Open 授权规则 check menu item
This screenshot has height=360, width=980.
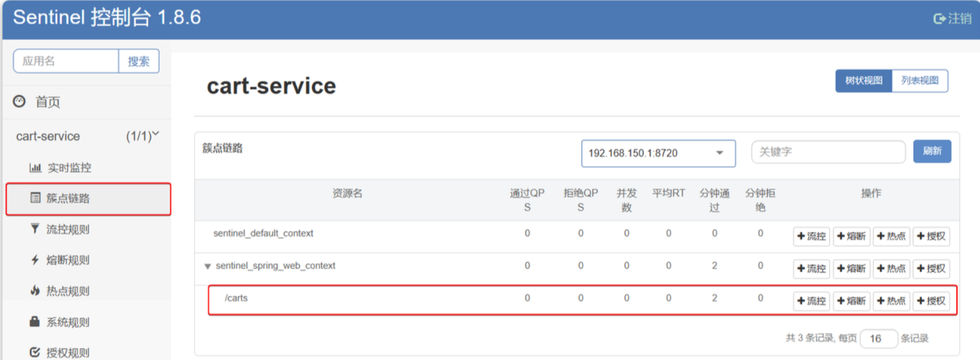[x=67, y=353]
